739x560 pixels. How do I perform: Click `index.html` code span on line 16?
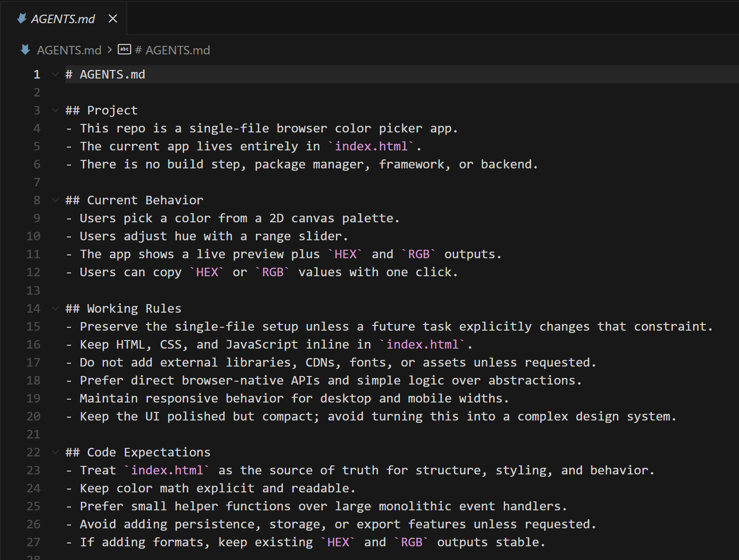[x=422, y=344]
